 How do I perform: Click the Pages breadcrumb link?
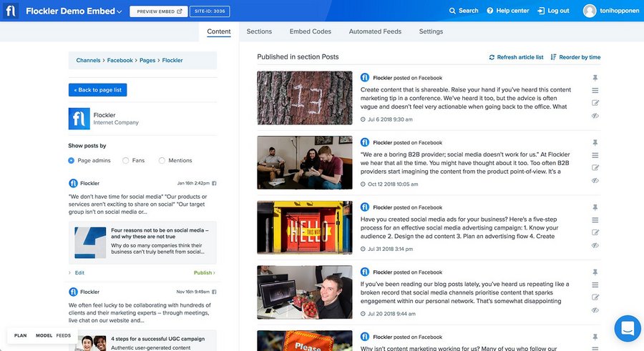coord(147,60)
